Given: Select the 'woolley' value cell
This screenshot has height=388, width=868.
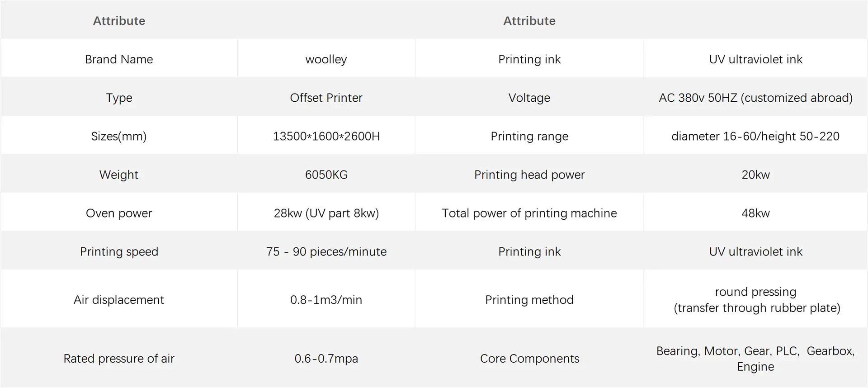Looking at the screenshot, I should coord(326,59).
